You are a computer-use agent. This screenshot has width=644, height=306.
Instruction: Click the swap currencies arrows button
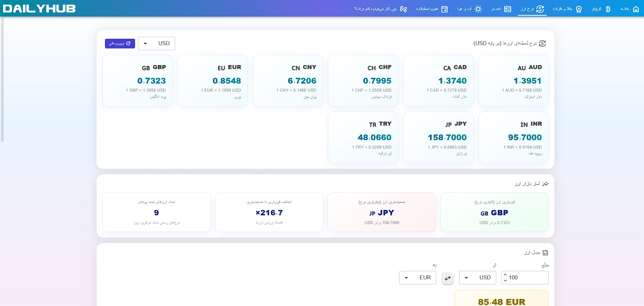point(448,278)
